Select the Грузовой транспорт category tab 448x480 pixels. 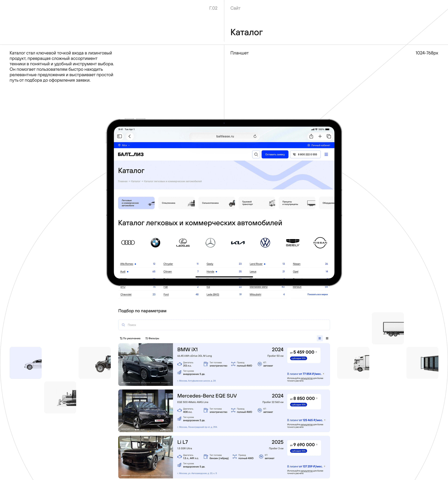[257, 203]
